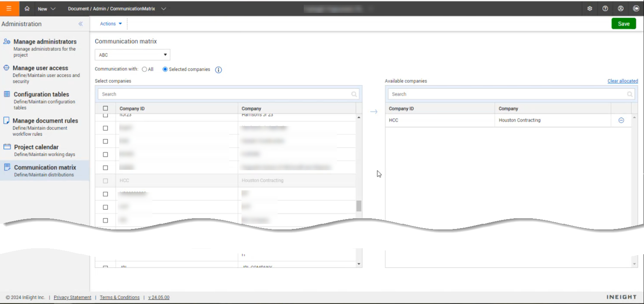Viewport: 644px width, 304px height.
Task: Show the info icon beside Selected companies
Action: point(218,70)
